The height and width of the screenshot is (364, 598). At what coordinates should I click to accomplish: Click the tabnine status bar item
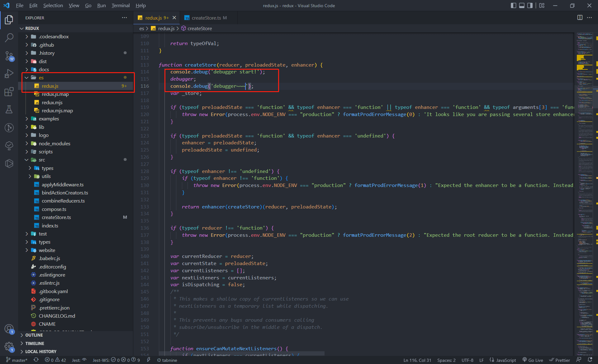pyautogui.click(x=167, y=360)
